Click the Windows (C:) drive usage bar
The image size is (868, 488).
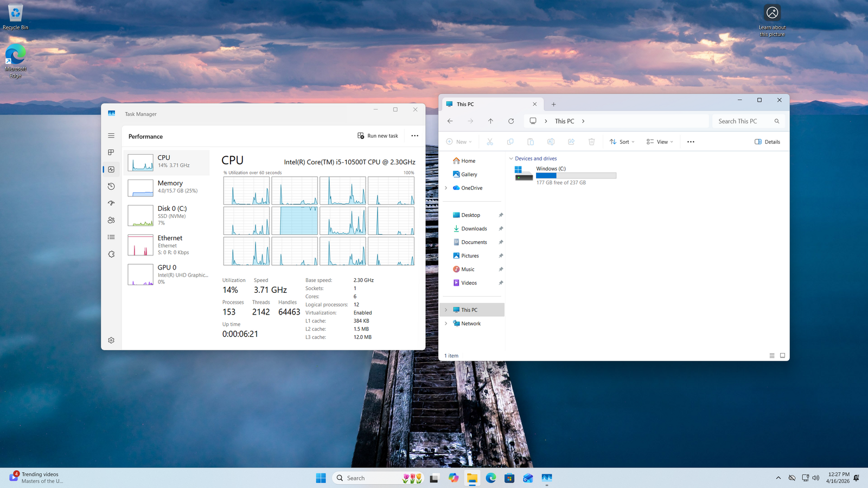coord(576,176)
